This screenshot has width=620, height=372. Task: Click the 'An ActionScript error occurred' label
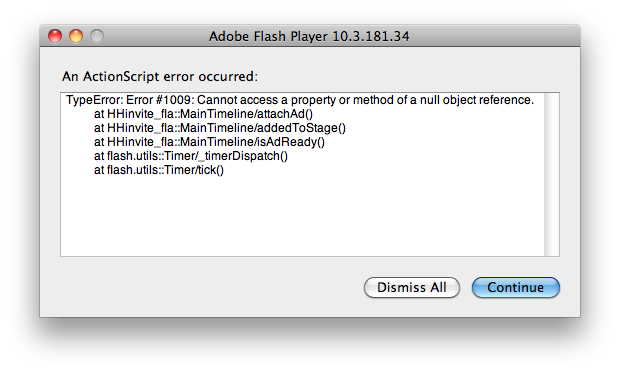160,76
